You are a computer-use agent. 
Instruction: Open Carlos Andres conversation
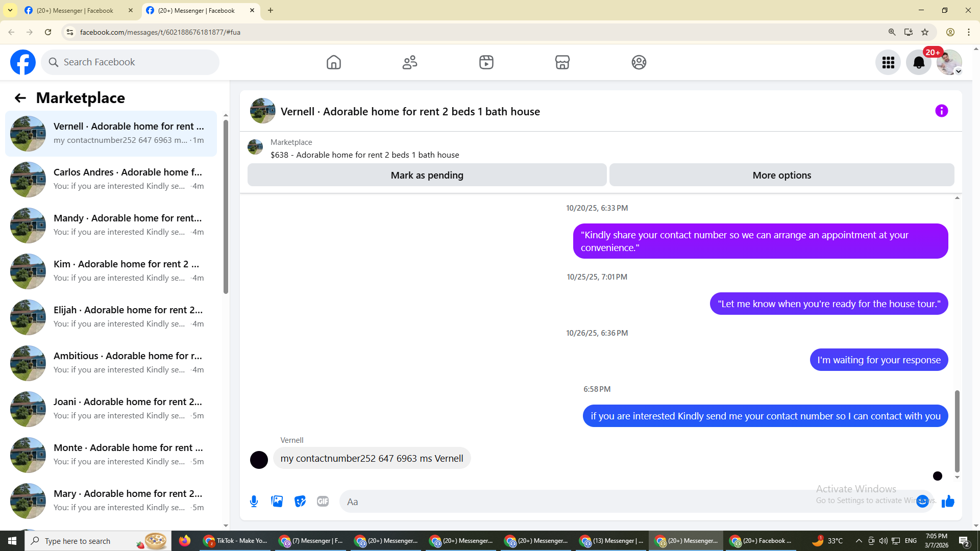(111, 180)
